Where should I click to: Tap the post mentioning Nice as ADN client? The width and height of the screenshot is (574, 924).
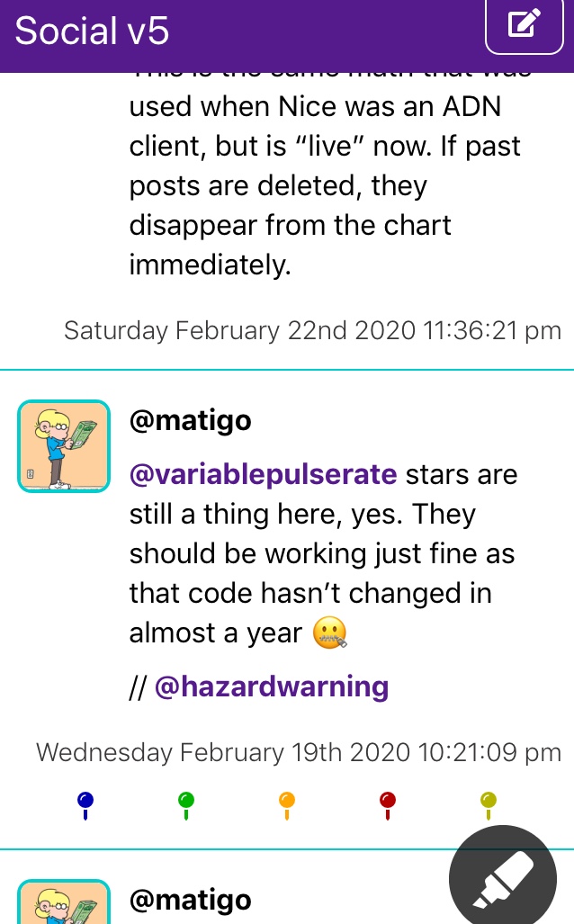tap(325, 175)
